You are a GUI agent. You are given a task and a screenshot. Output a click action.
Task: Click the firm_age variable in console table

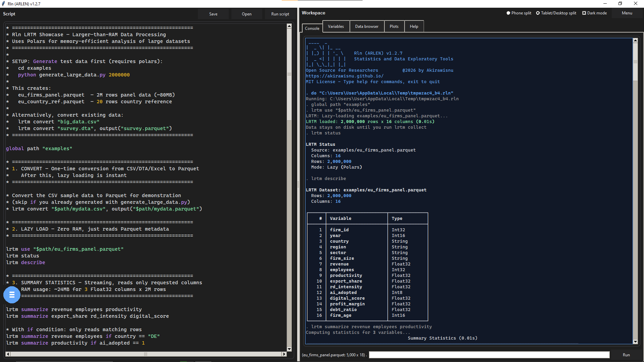click(x=340, y=315)
